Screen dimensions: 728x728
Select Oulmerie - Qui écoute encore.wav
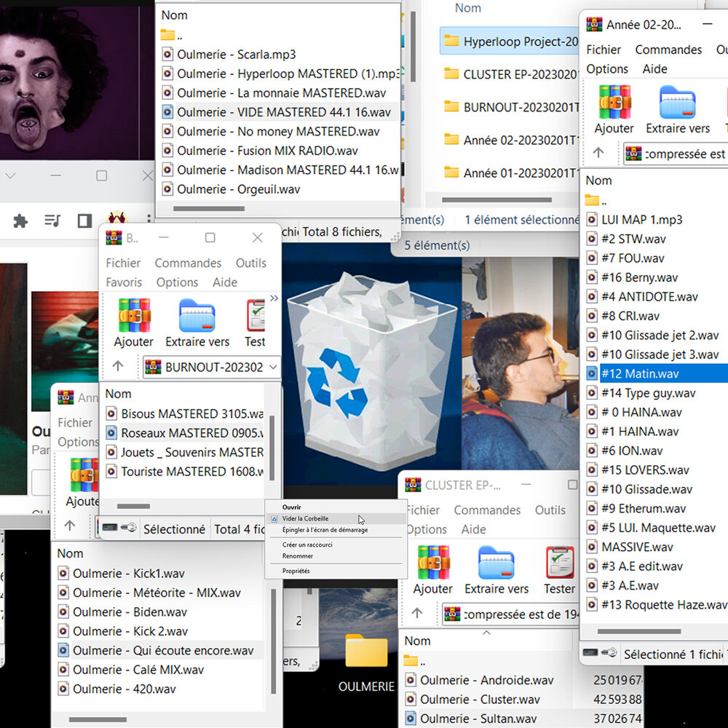(163, 650)
